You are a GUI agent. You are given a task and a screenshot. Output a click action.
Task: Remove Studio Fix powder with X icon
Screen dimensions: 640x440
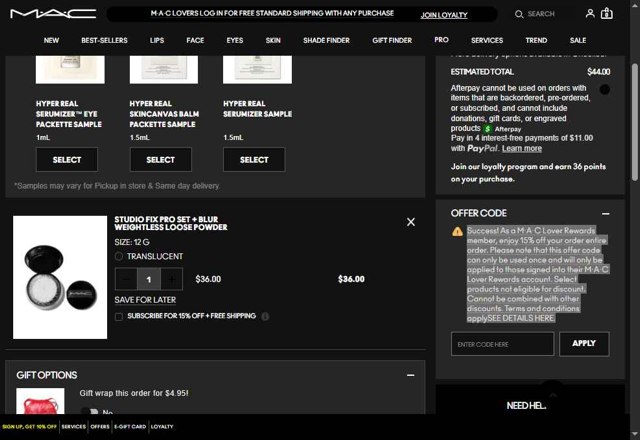coord(411,222)
